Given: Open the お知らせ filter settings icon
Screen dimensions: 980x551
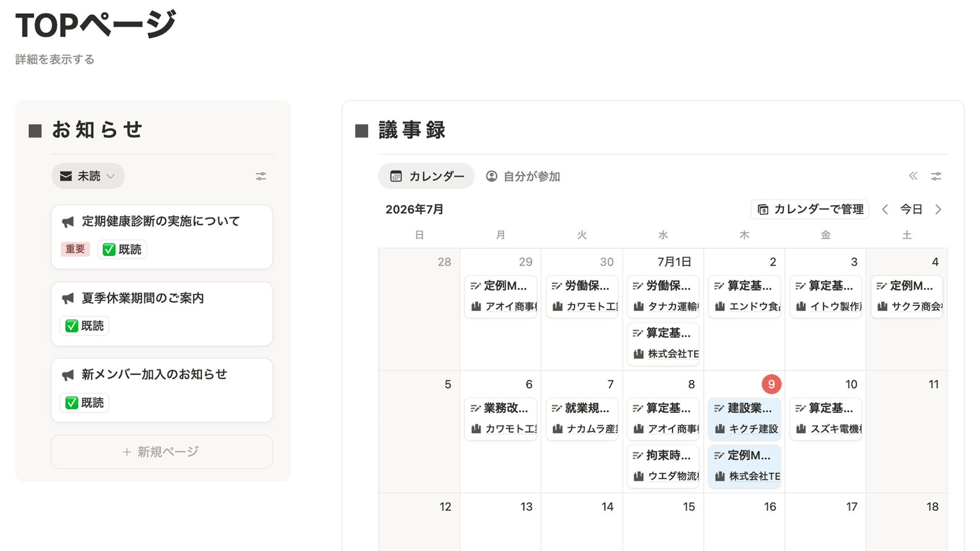Looking at the screenshot, I should pos(261,176).
